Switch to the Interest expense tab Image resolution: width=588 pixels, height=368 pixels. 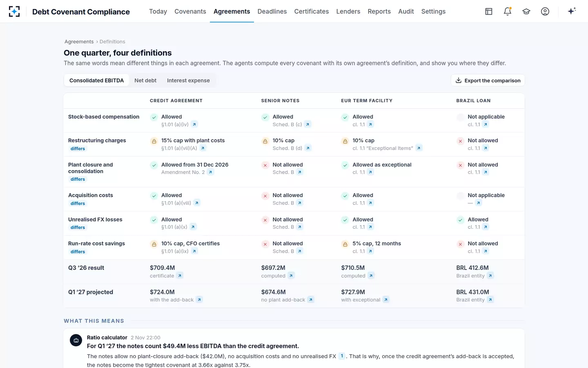188,81
